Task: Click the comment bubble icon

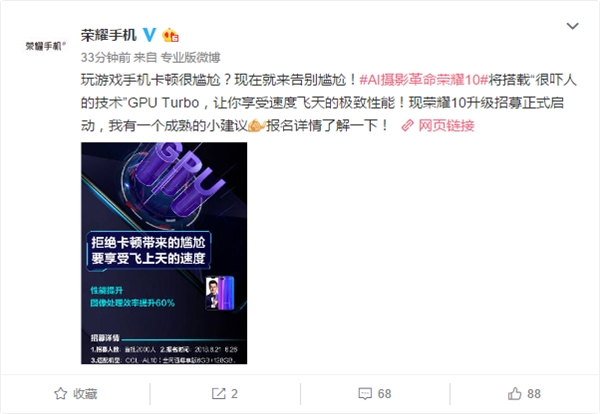Action: [365, 394]
